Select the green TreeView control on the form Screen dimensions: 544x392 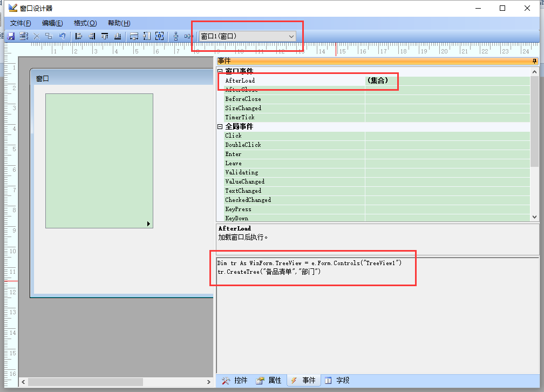coord(99,161)
